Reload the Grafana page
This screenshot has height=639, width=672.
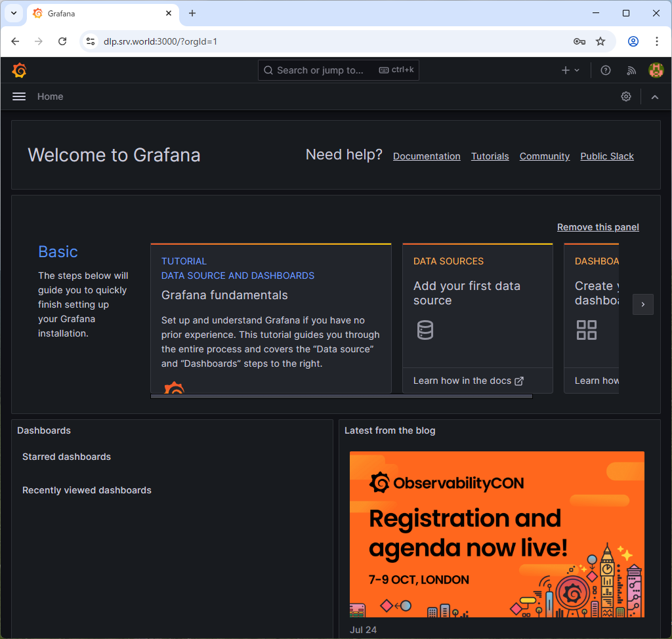(x=62, y=41)
